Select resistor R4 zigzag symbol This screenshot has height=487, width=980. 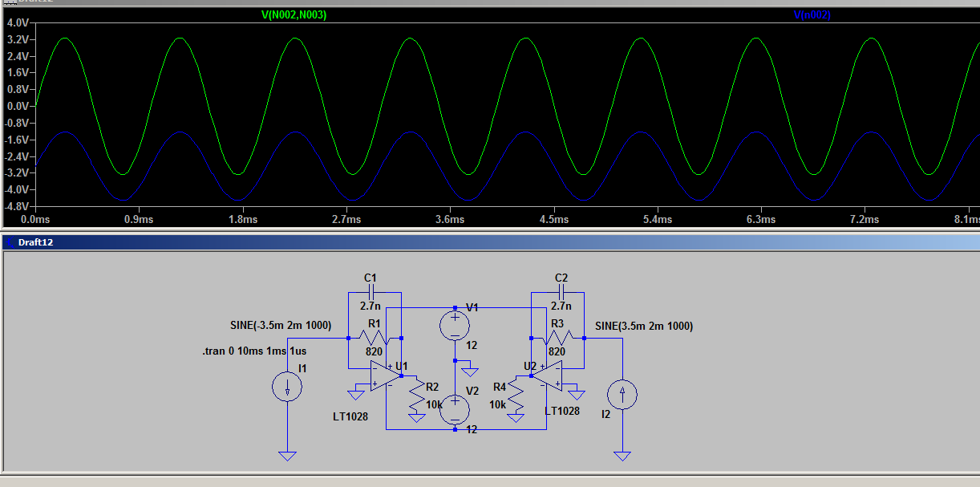pos(516,394)
